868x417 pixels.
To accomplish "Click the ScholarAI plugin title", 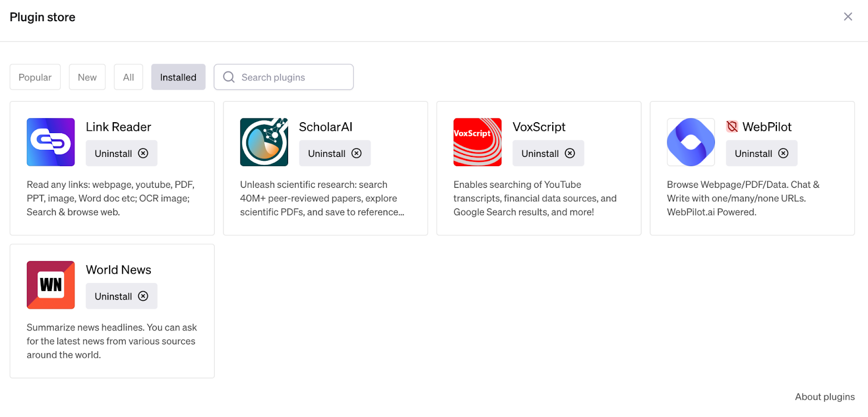I will [x=325, y=127].
